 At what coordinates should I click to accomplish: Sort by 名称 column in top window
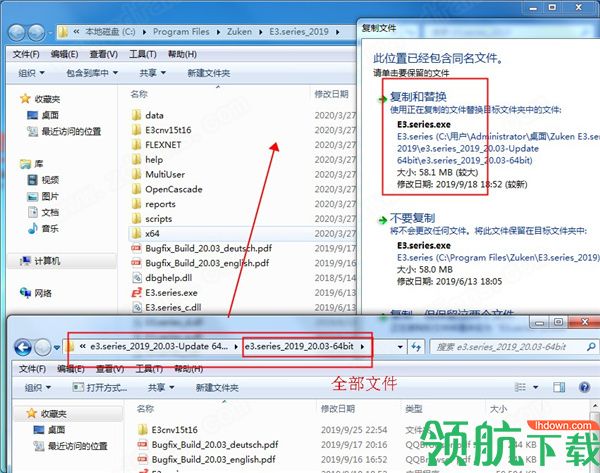pos(139,94)
